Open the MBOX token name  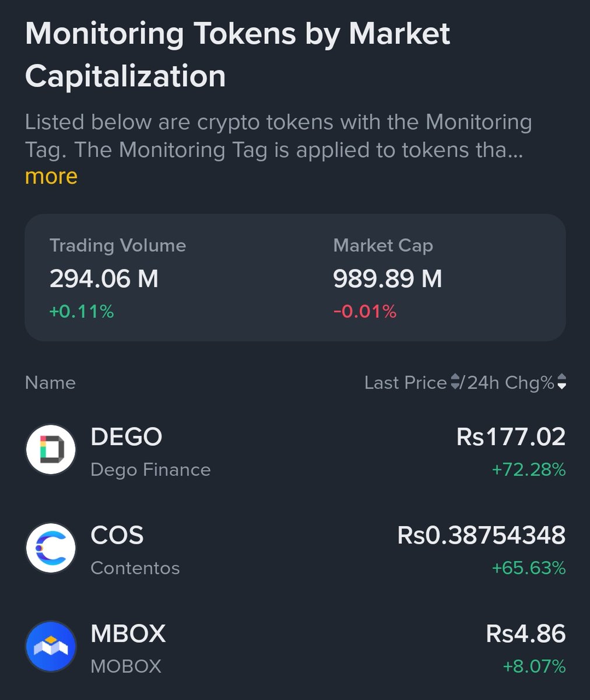point(128,633)
